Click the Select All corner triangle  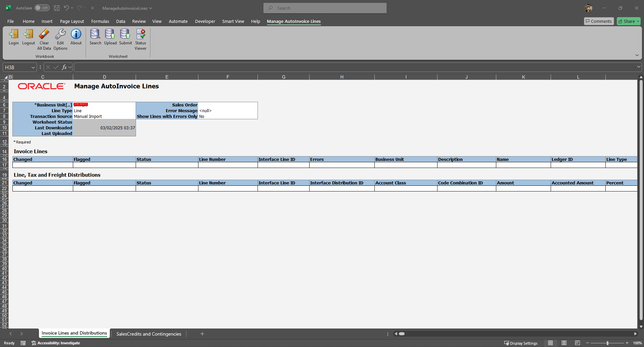tap(6, 77)
